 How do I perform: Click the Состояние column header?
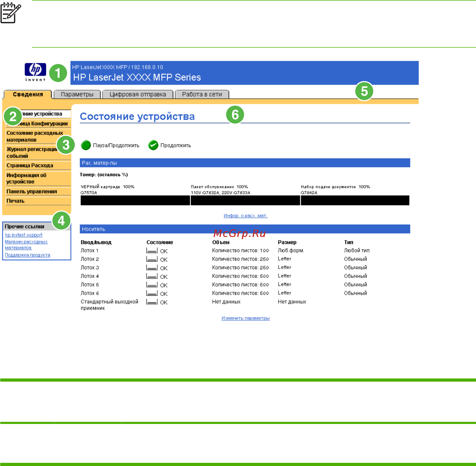point(160,242)
